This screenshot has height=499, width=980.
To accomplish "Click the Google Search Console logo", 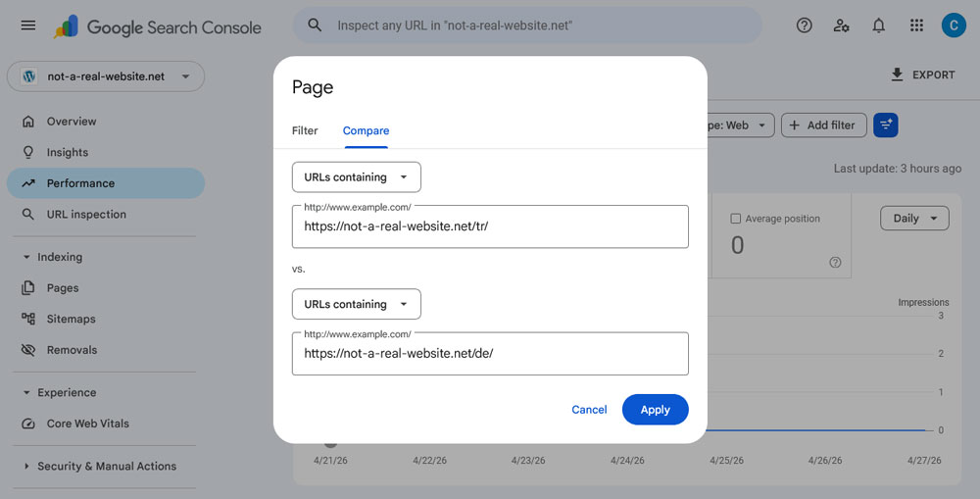I will pos(158,26).
